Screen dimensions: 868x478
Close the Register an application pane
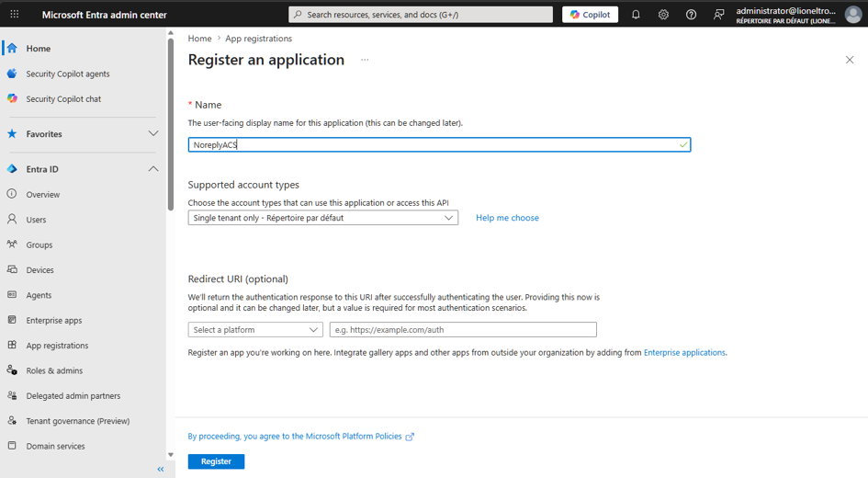850,60
